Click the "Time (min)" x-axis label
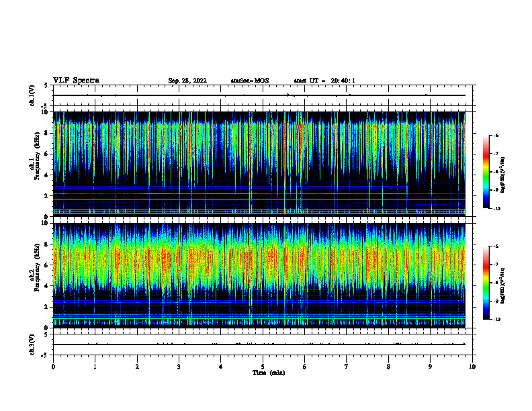 [269, 373]
